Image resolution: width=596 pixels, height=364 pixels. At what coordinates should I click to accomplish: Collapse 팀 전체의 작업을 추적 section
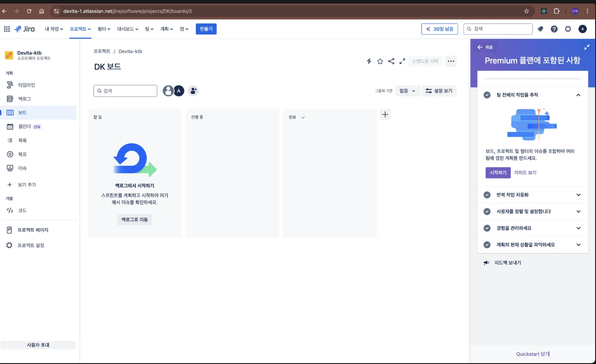tap(532, 95)
